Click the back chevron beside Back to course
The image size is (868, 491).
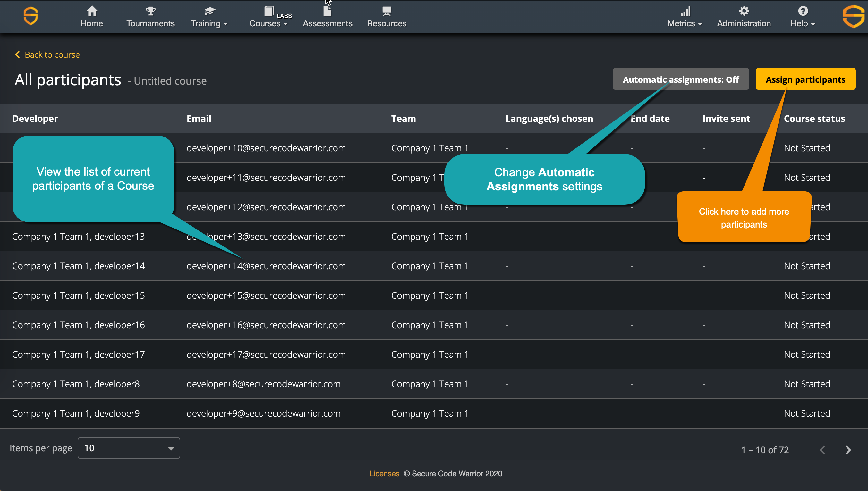point(18,54)
